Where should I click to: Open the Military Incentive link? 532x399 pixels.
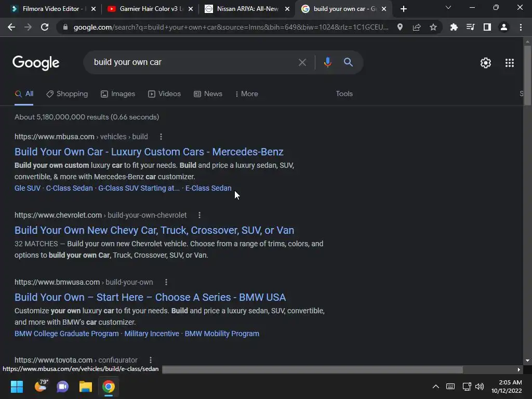[x=152, y=334]
